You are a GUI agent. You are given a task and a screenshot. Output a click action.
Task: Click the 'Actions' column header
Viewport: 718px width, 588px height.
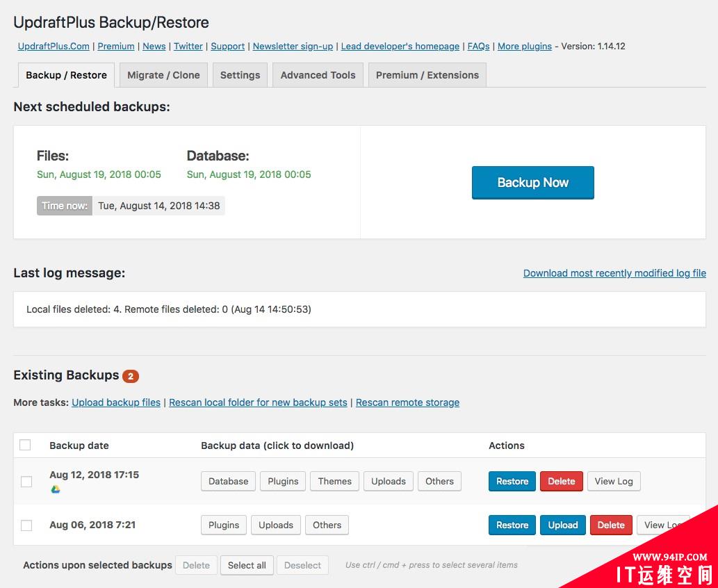[507, 446]
